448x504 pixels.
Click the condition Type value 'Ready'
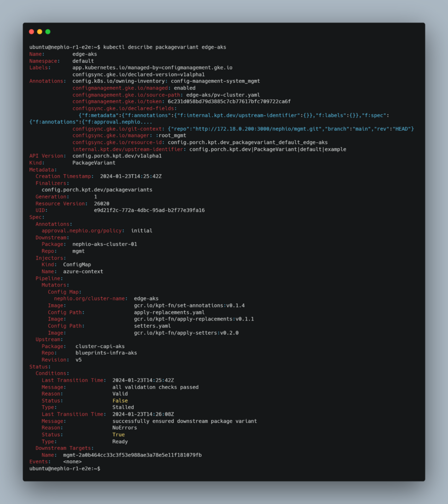(120, 441)
